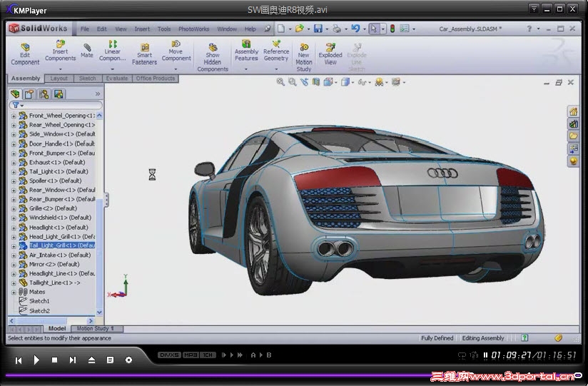Choose Linear Component Pattern tool
588x386 pixels.
pyautogui.click(x=112, y=51)
